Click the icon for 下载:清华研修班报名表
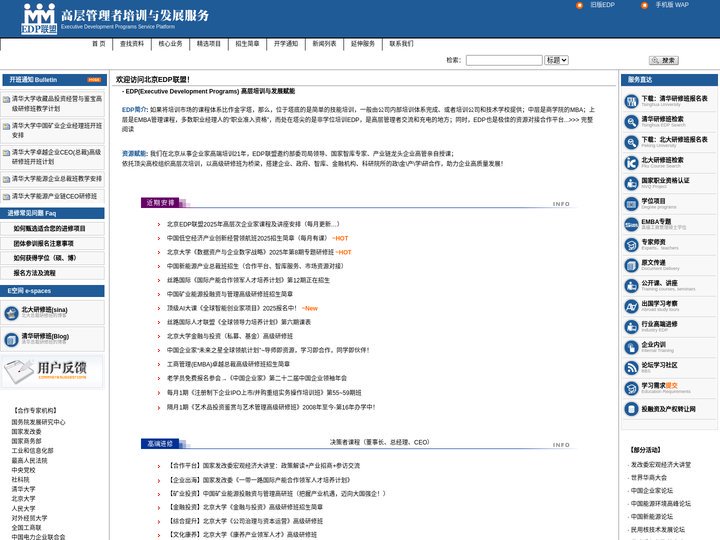 pyautogui.click(x=631, y=101)
